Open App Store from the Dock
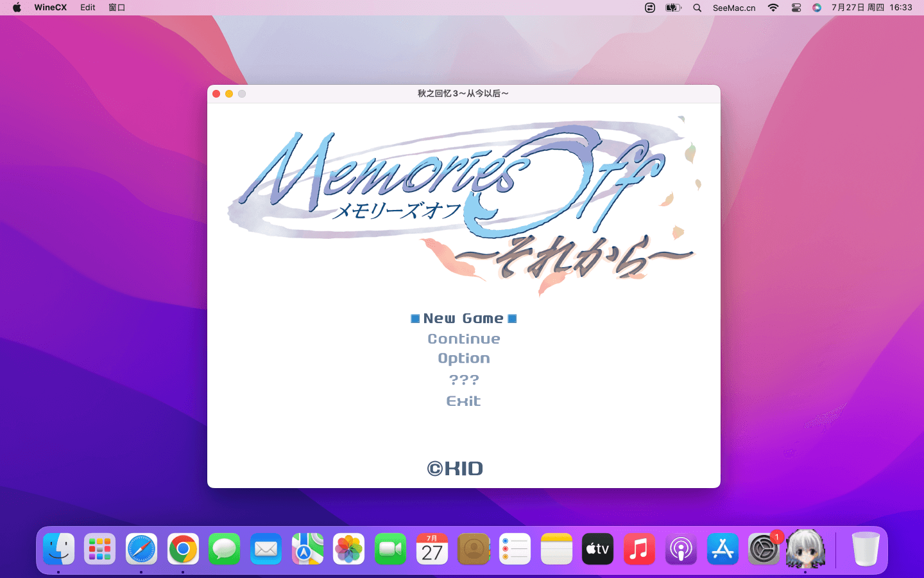This screenshot has height=578, width=924. tap(723, 549)
